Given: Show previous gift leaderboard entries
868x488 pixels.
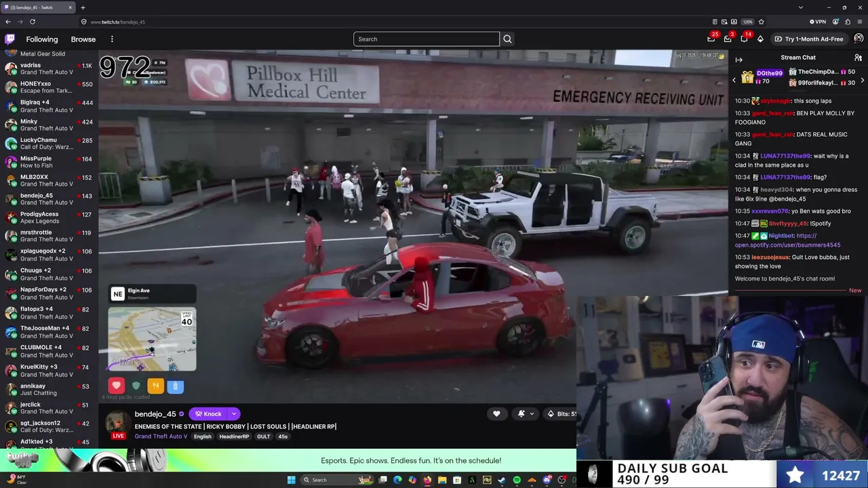Looking at the screenshot, I should point(734,81).
